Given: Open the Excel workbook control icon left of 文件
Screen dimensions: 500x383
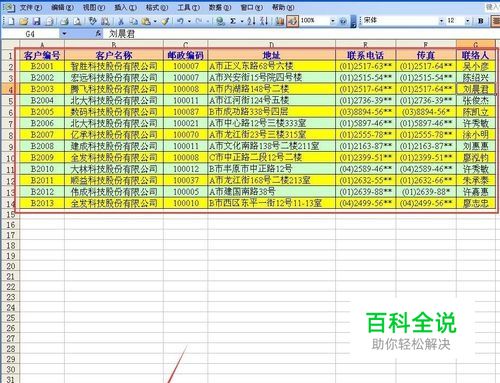Looking at the screenshot, I should [x=10, y=7].
